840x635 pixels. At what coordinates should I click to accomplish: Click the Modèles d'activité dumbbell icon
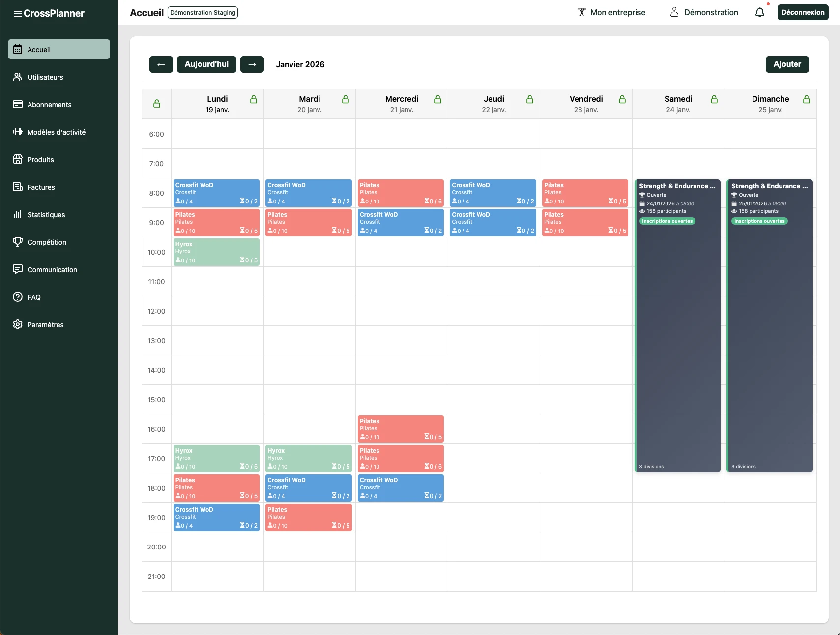[18, 132]
